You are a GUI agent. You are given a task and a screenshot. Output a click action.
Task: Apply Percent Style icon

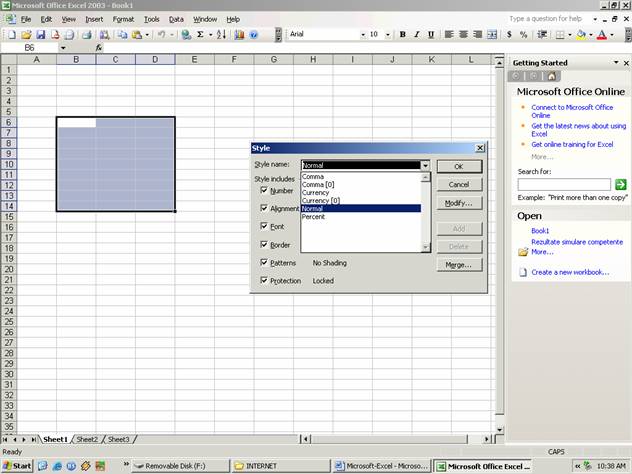524,35
